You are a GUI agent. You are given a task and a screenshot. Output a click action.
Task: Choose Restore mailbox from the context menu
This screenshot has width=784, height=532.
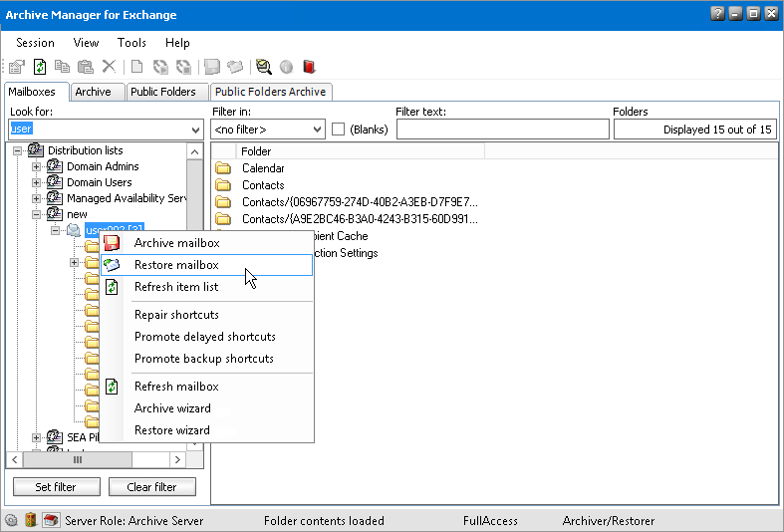point(176,265)
